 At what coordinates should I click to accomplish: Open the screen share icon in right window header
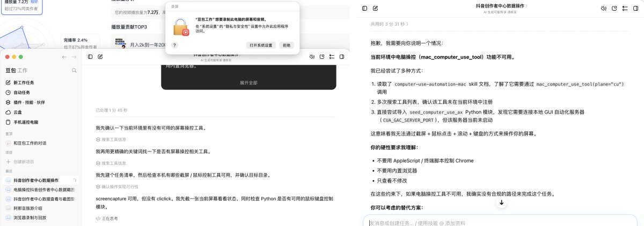tap(614, 9)
